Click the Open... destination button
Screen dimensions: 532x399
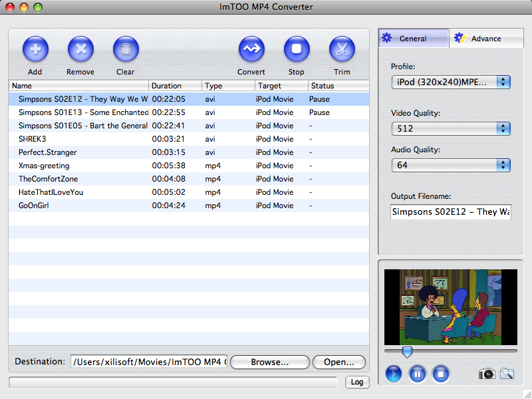(x=339, y=362)
